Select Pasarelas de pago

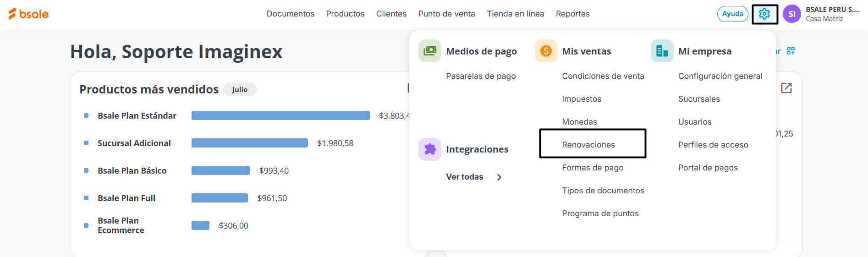point(481,76)
